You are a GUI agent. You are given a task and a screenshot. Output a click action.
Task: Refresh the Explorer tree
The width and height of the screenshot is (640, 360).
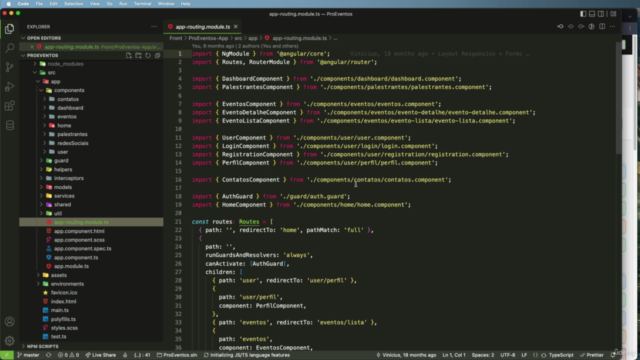pos(148,56)
